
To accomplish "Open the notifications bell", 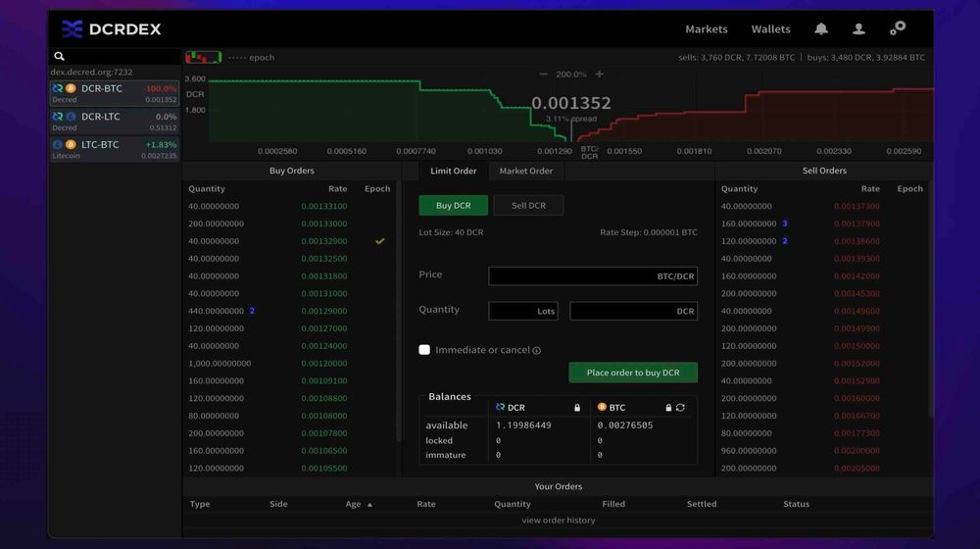I will 820,28.
